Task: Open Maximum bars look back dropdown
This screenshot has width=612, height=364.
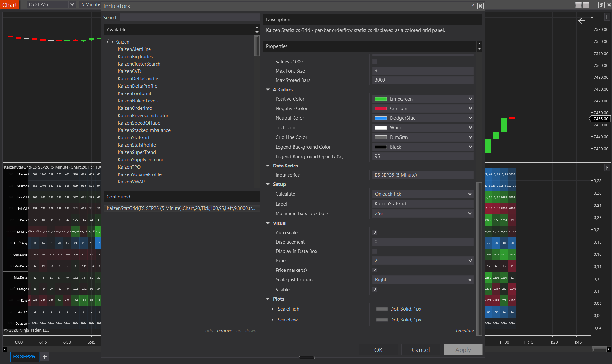Action: coord(423,214)
